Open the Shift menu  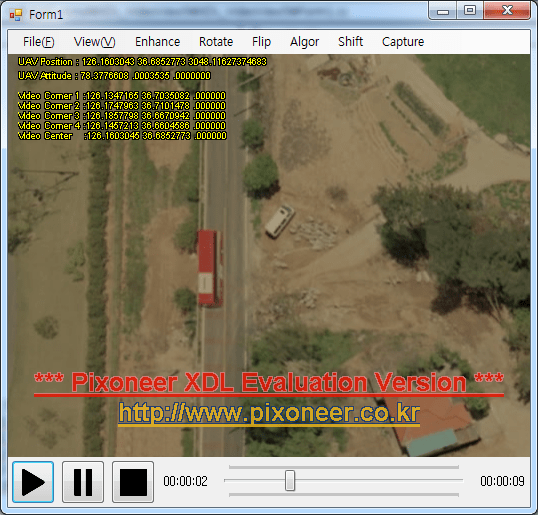pos(350,42)
